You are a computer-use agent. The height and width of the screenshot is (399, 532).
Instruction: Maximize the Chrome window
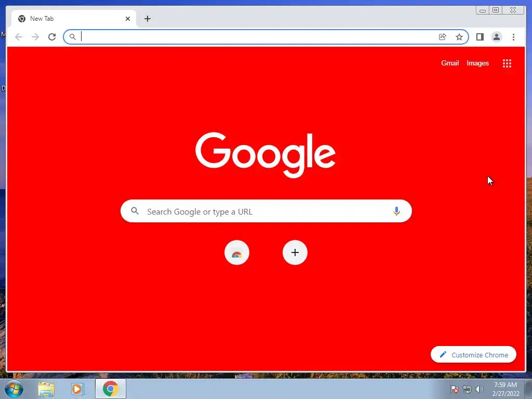[496, 10]
